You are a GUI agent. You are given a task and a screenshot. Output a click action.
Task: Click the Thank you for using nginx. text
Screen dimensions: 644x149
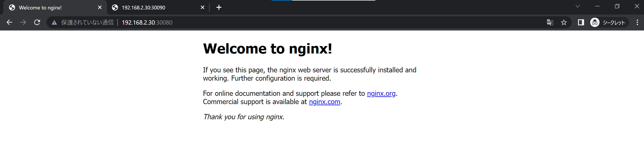click(244, 117)
